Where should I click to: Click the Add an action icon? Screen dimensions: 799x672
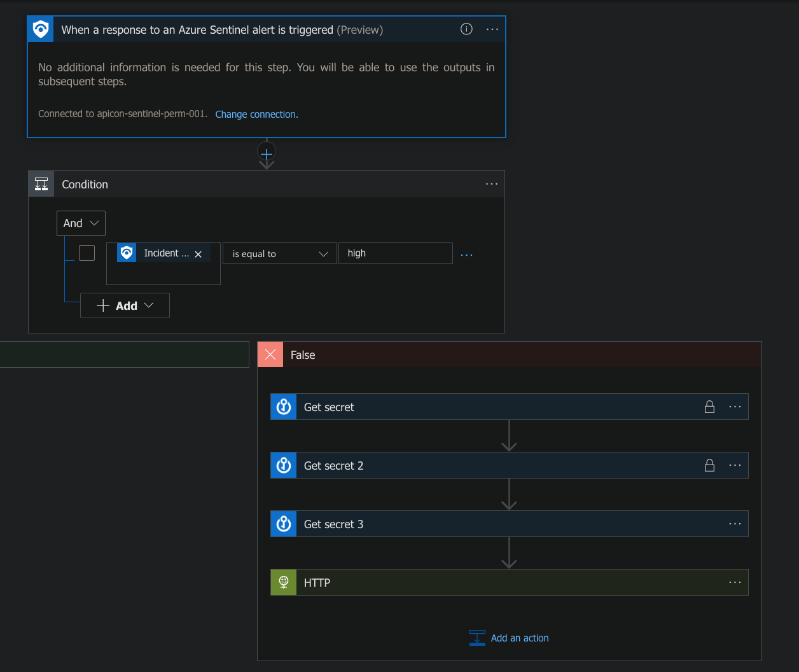(477, 638)
